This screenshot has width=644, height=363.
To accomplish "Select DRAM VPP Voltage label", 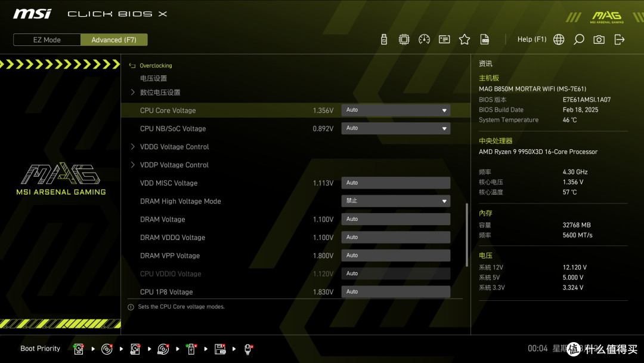I will pyautogui.click(x=170, y=256).
